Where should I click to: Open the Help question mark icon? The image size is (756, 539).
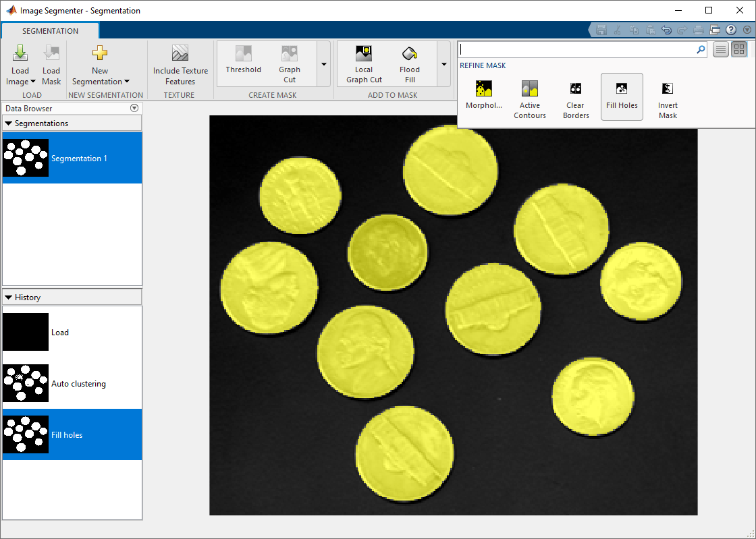coord(732,30)
